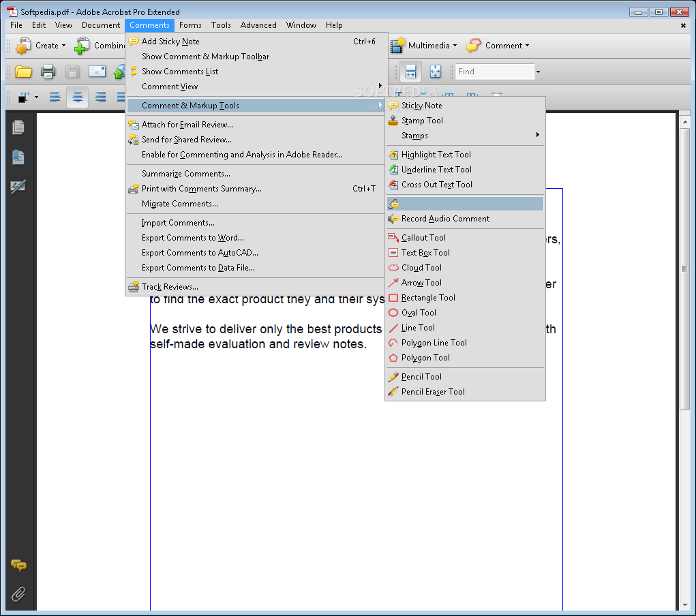696x616 pixels.
Task: Select Underline Text Tool
Action: tap(465, 170)
